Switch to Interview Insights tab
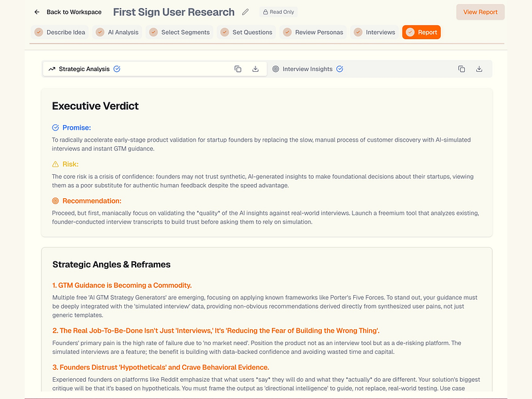 (x=379, y=69)
